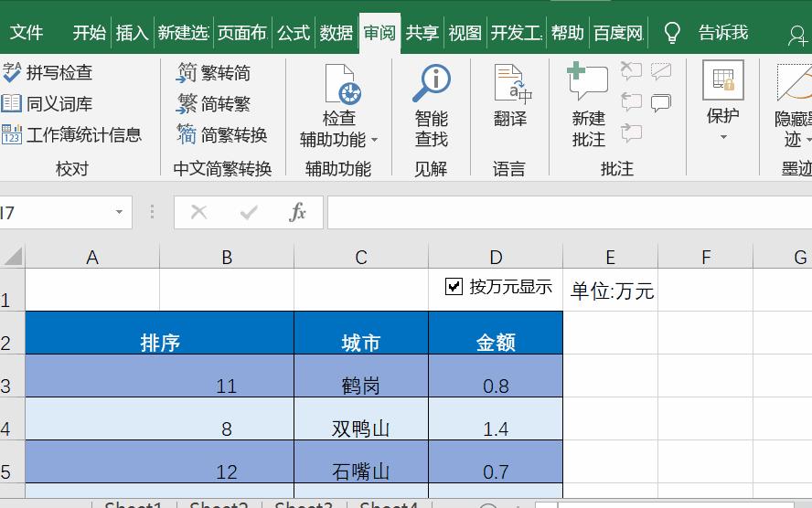Screen dimensions: 812x508
Task: Open 简繁转换 conversion dialog
Action: [x=221, y=135]
